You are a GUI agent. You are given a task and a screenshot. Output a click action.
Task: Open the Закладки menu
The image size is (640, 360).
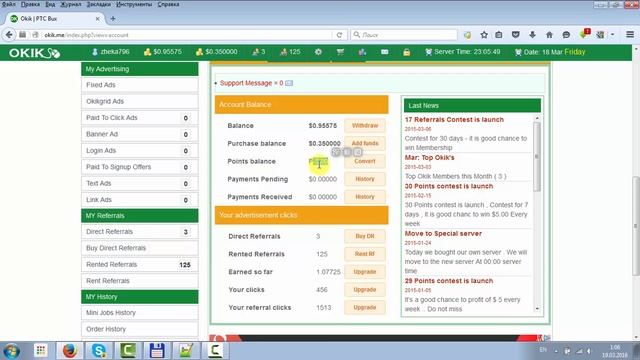[x=99, y=4]
